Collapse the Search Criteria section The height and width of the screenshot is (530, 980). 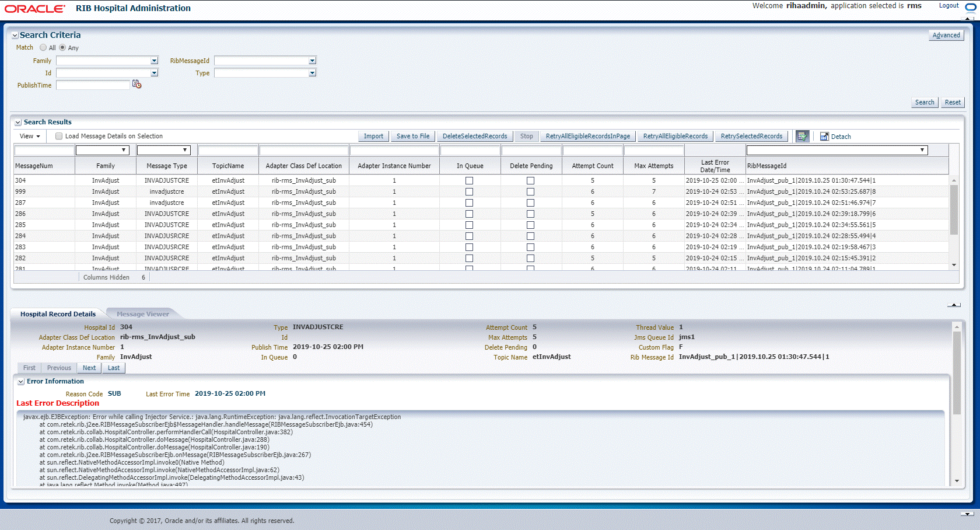click(x=15, y=36)
